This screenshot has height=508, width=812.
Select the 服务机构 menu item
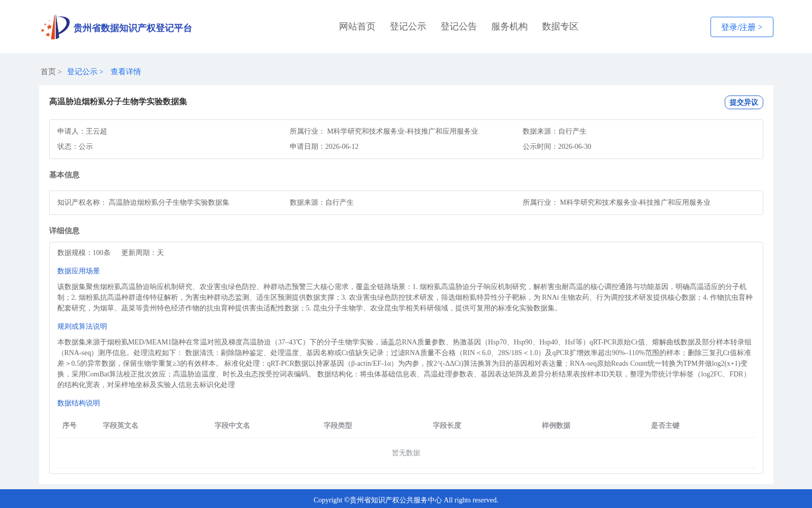point(510,26)
